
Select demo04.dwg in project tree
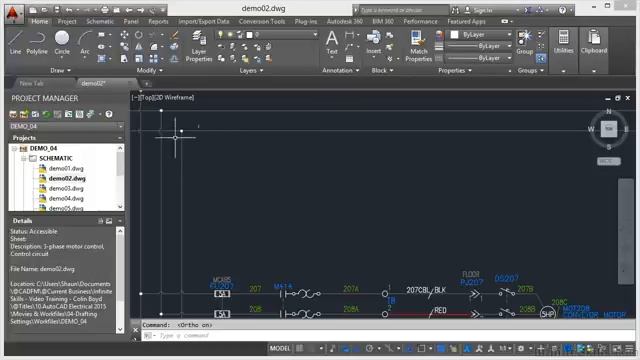(66, 198)
